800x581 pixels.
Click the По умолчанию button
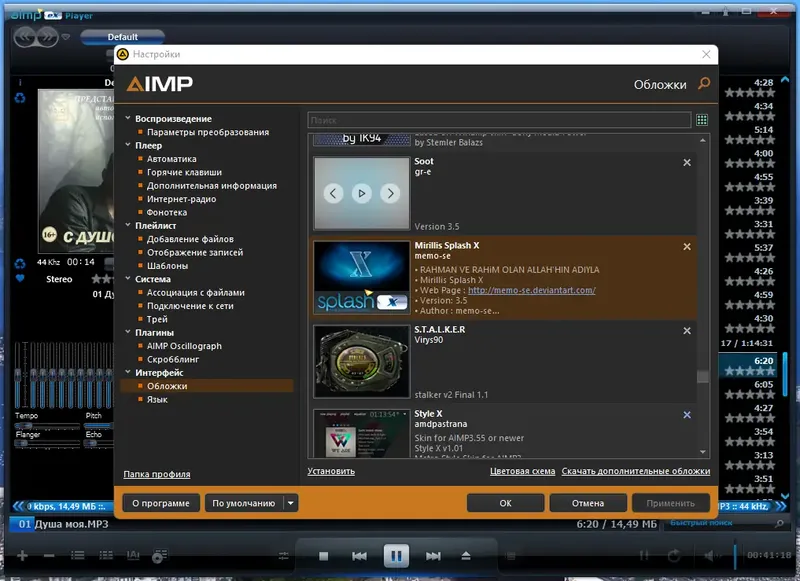(x=244, y=503)
